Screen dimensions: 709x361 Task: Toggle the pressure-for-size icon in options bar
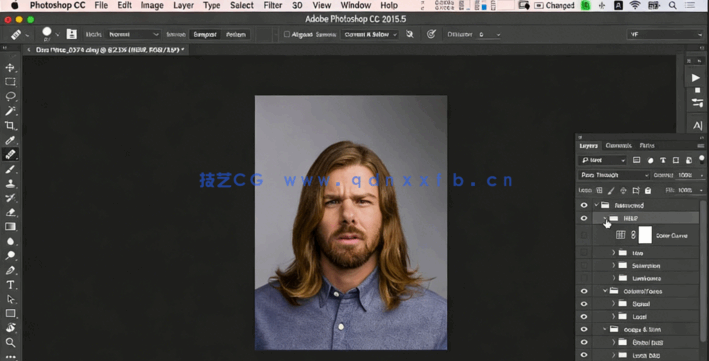click(x=431, y=34)
